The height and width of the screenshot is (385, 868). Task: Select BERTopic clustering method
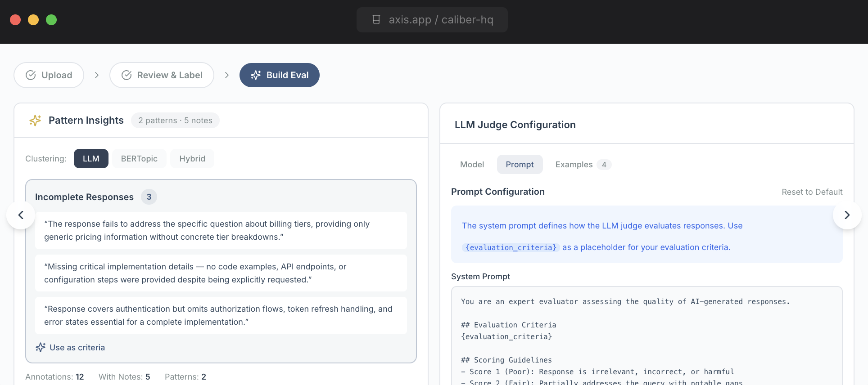tap(139, 158)
